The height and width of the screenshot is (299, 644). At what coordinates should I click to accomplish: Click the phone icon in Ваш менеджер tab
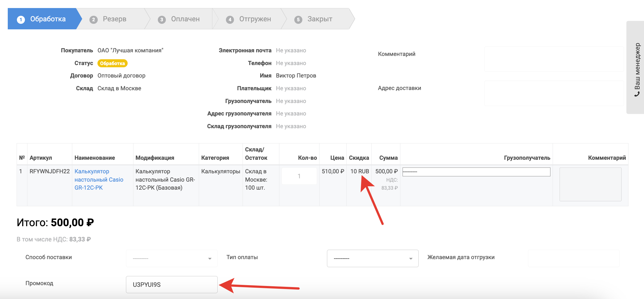coord(637,94)
